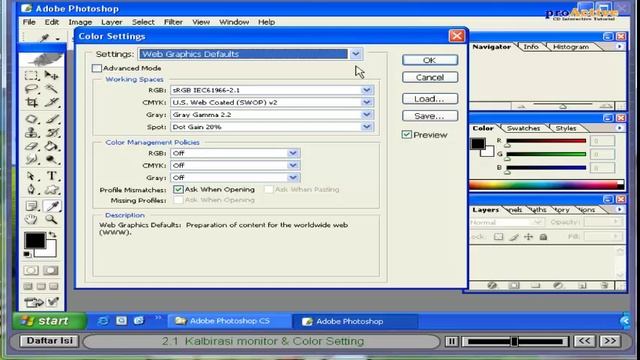640x360 pixels.
Task: Toggle the Ask When Pasting checkbox
Action: (269, 189)
